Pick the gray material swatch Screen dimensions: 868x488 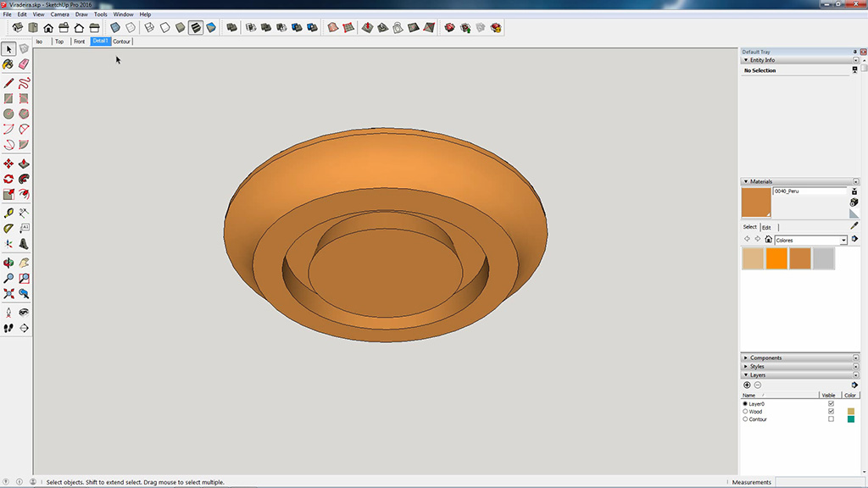tap(824, 258)
